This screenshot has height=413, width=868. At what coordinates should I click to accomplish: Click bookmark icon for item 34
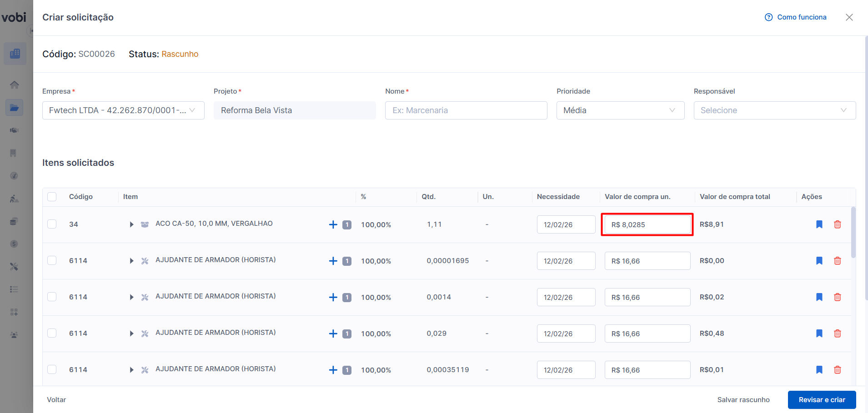click(819, 224)
